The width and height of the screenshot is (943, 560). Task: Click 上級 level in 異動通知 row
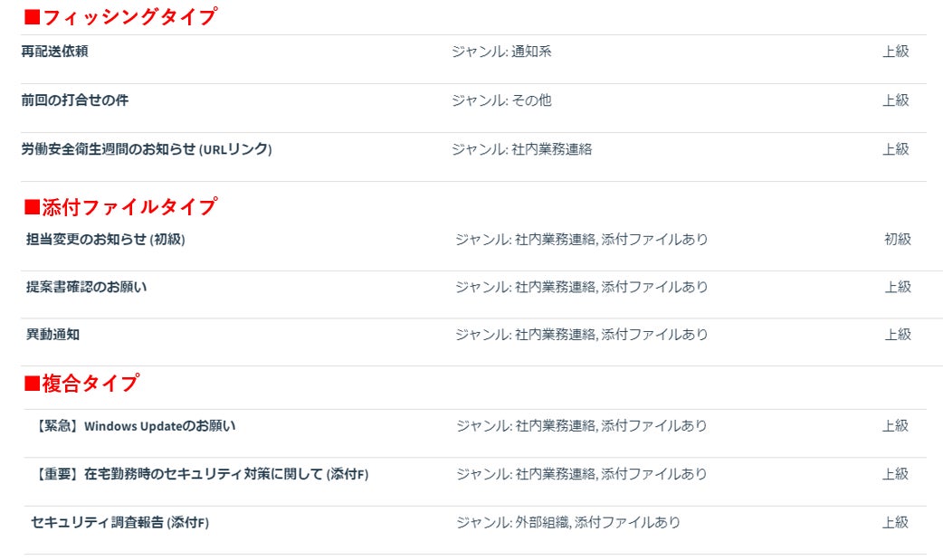tap(897, 335)
